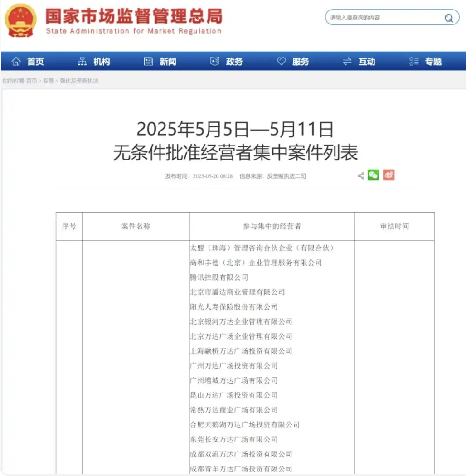This screenshot has height=476, width=466.
Task: Click the magnifier search icon
Action: point(448,18)
